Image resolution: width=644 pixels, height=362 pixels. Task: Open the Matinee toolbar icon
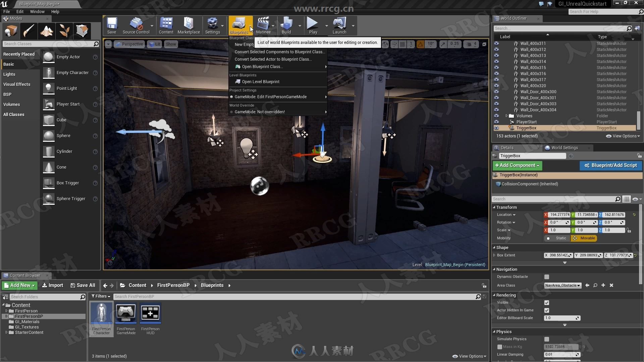pos(263,25)
